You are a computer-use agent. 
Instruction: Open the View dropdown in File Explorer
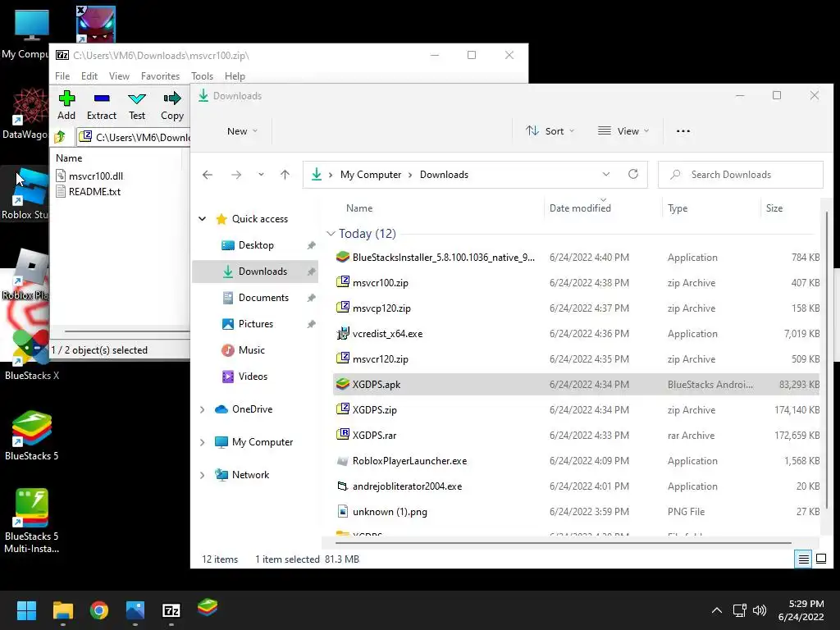point(623,131)
